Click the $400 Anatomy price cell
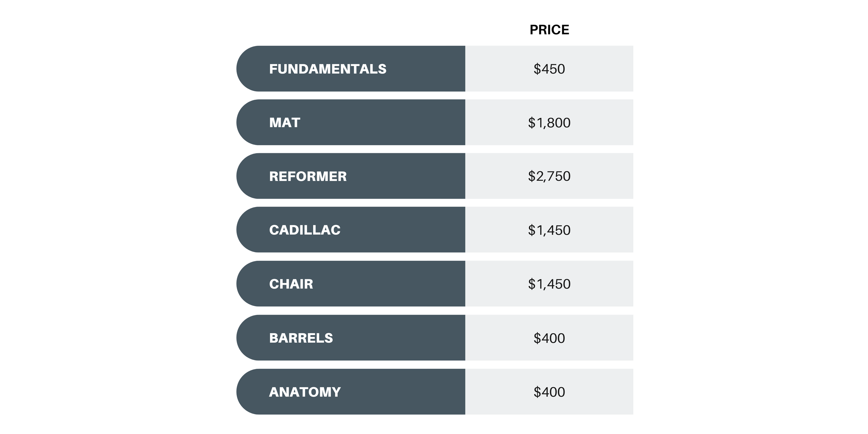868x434 pixels. pyautogui.click(x=549, y=392)
